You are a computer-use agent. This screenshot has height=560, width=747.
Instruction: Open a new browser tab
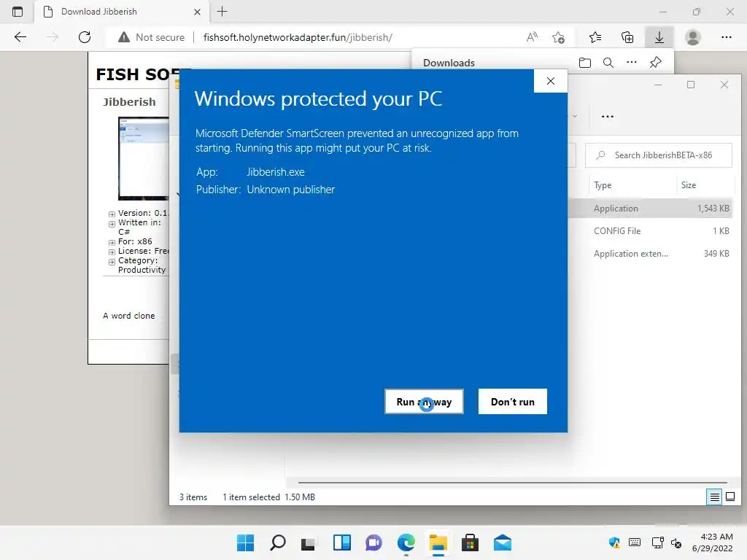click(x=222, y=12)
